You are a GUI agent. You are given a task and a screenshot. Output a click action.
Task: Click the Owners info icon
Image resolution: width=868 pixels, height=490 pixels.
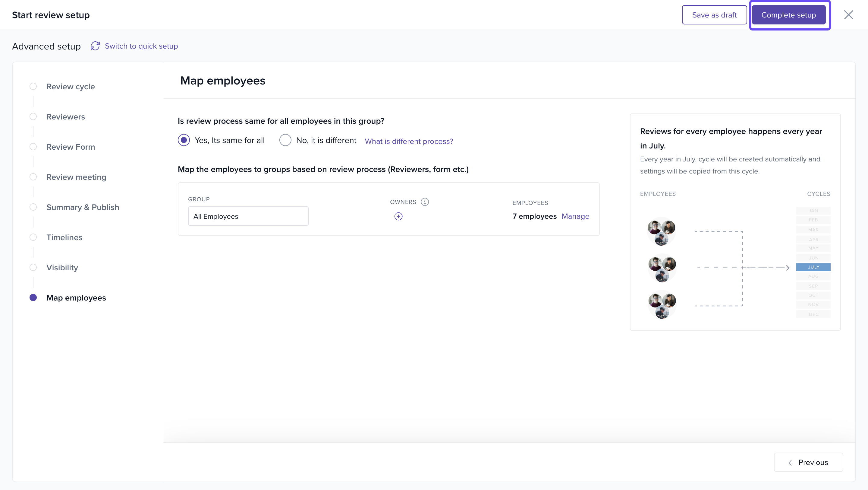point(425,202)
